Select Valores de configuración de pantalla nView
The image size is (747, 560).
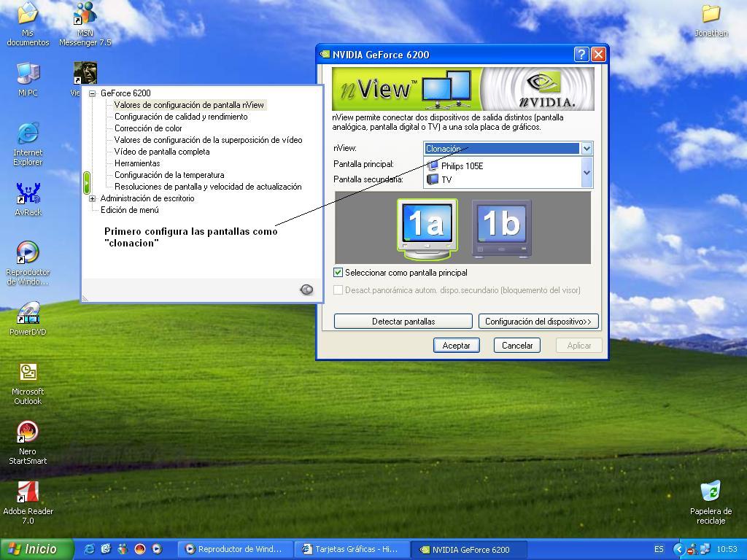point(189,105)
